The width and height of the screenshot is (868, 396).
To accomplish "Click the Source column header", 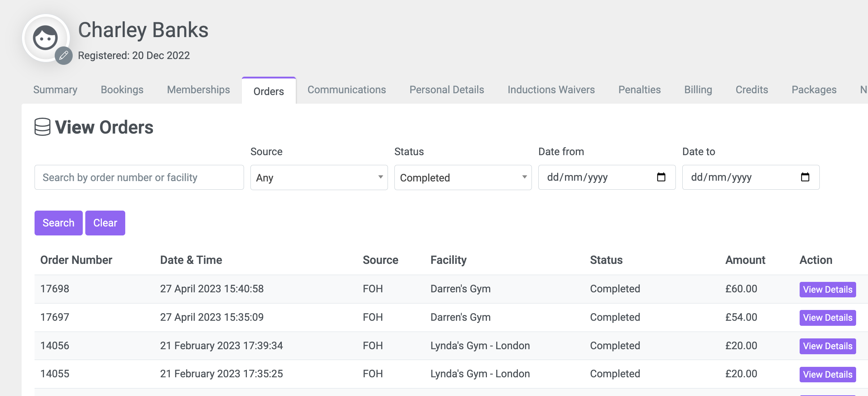I will coord(380,260).
